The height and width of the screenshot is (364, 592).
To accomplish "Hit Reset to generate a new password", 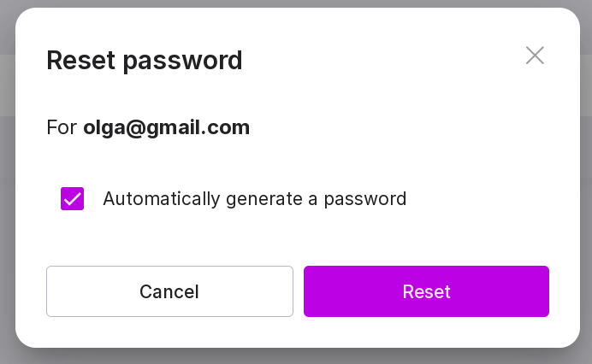I will click(426, 291).
